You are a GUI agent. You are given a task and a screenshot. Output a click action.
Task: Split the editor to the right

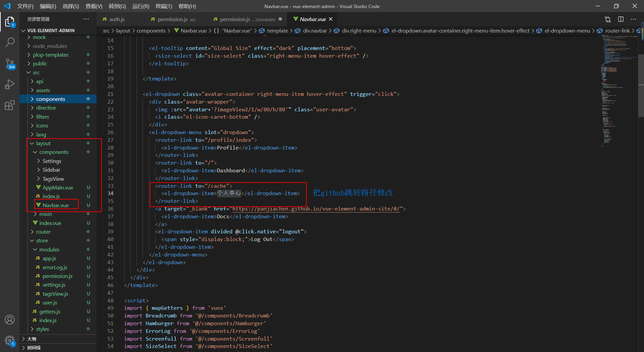point(621,19)
